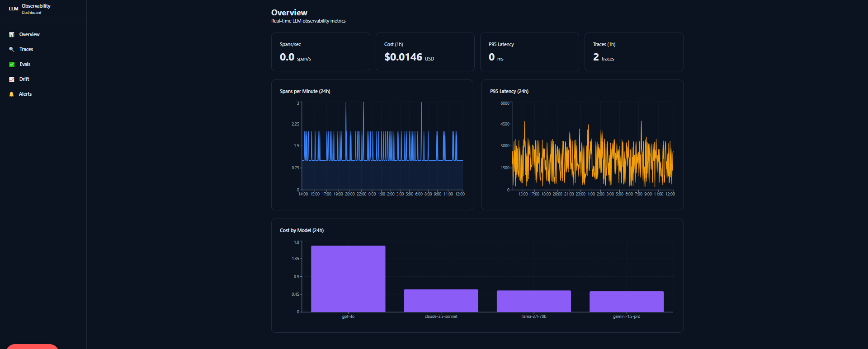
Task: Click the Alerts bell icon
Action: point(12,94)
